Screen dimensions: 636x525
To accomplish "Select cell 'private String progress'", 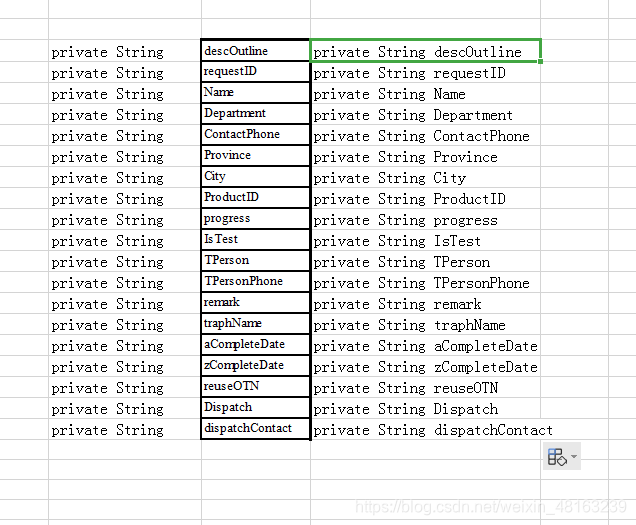I will (x=425, y=219).
